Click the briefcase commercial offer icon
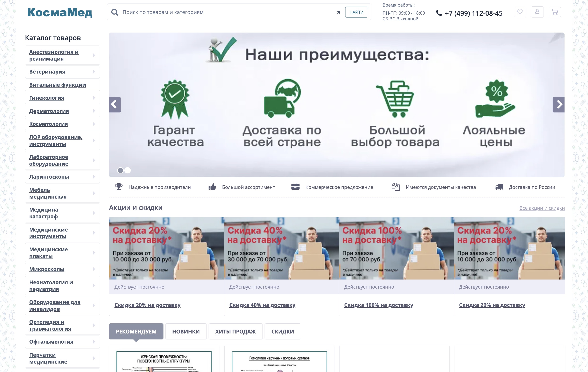This screenshot has height=372, width=588. pos(295,186)
